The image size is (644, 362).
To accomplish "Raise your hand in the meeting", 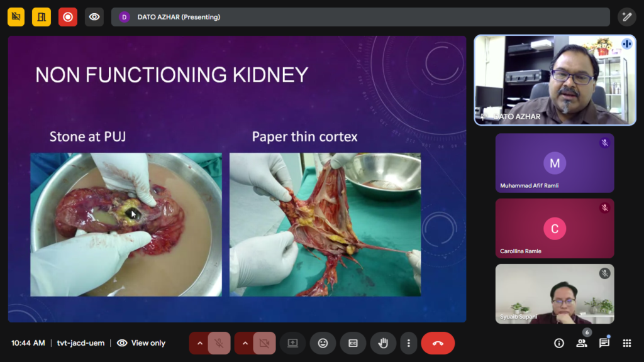I will coord(383,343).
